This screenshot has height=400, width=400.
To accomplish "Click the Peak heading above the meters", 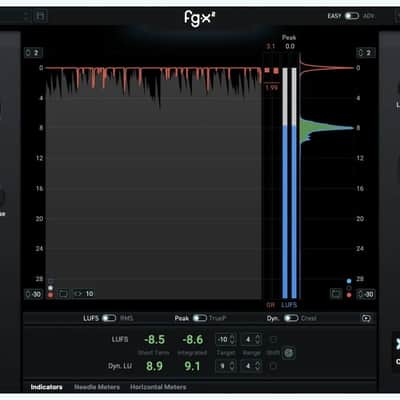I will [x=289, y=37].
